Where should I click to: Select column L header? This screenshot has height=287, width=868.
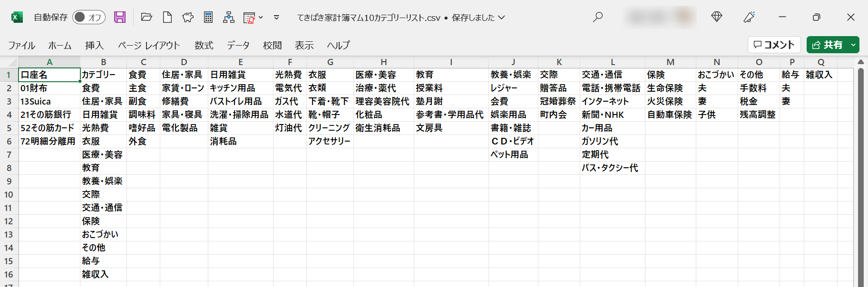tap(613, 62)
